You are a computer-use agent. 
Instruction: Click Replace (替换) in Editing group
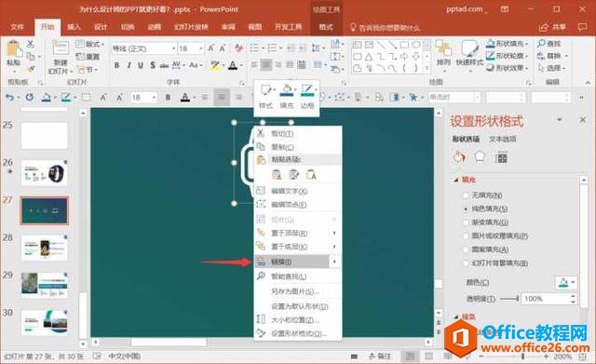pyautogui.click(x=552, y=56)
